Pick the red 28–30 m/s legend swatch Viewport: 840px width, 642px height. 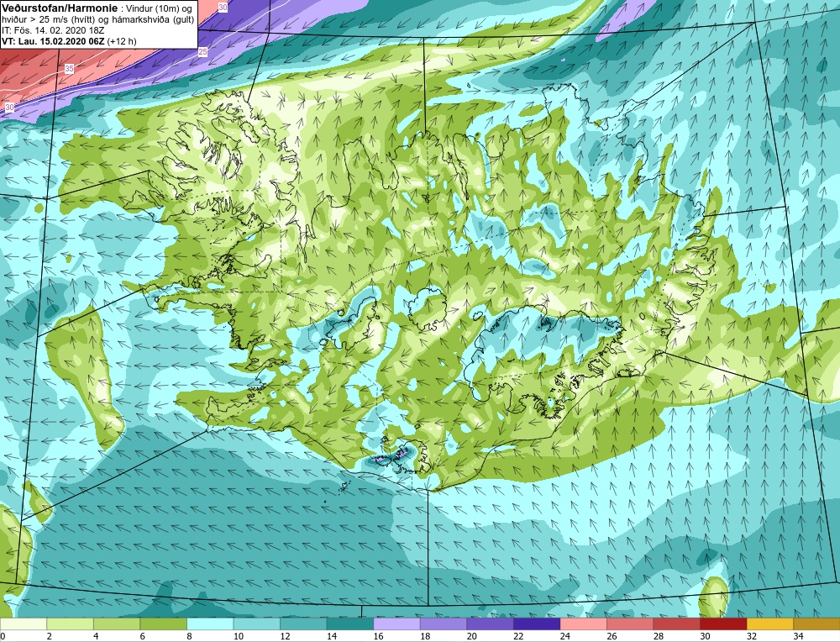click(x=676, y=624)
